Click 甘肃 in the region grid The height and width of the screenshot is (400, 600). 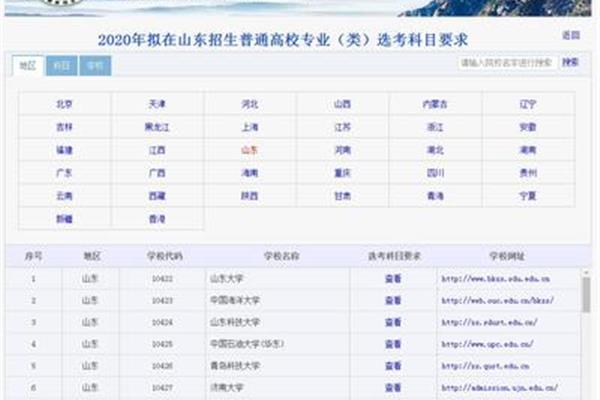tap(342, 196)
